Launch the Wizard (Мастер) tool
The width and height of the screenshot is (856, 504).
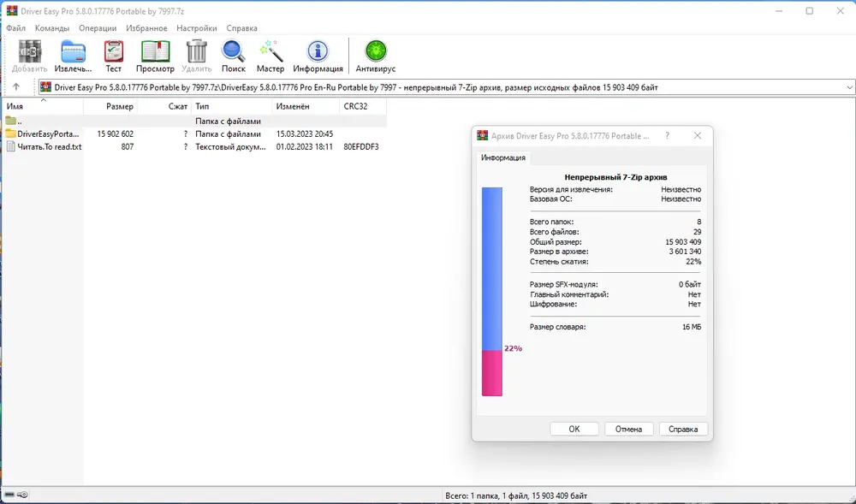pyautogui.click(x=270, y=56)
